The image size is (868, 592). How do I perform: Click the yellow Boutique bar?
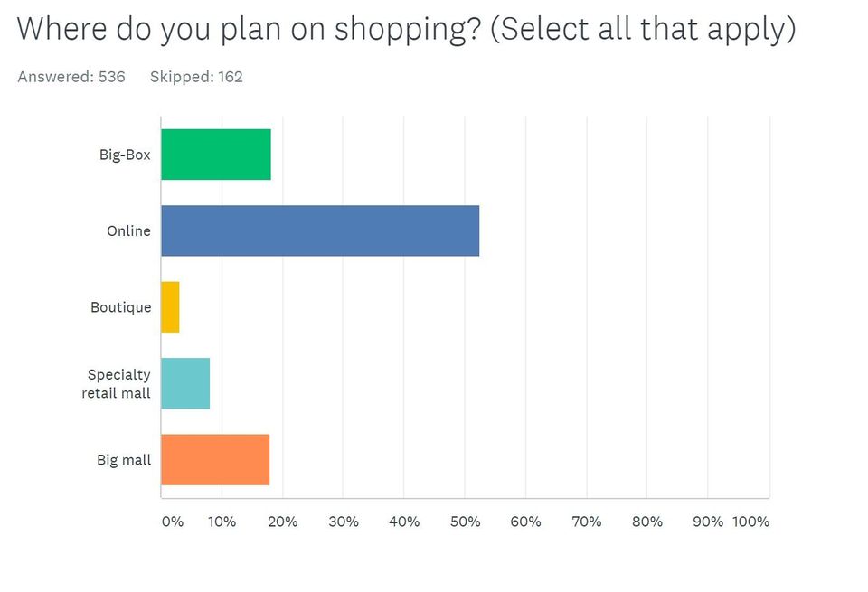click(170, 307)
